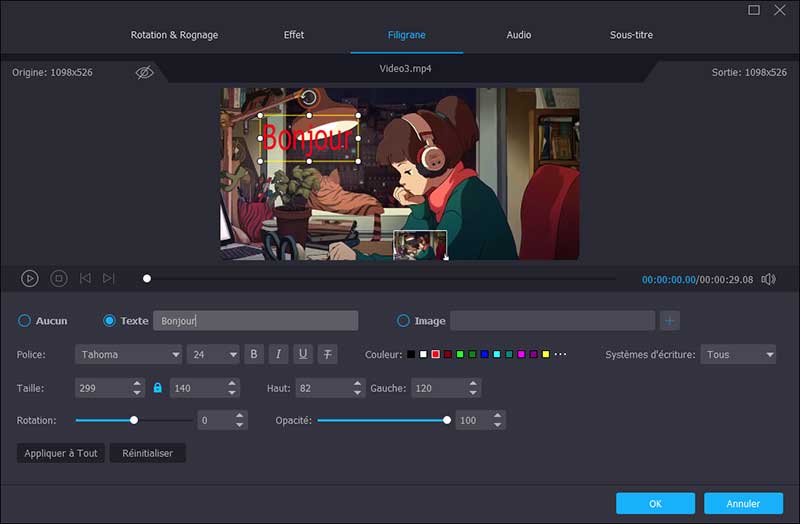Screen dimensions: 800x524
Task: Skip to next frame
Action: pyautogui.click(x=108, y=278)
